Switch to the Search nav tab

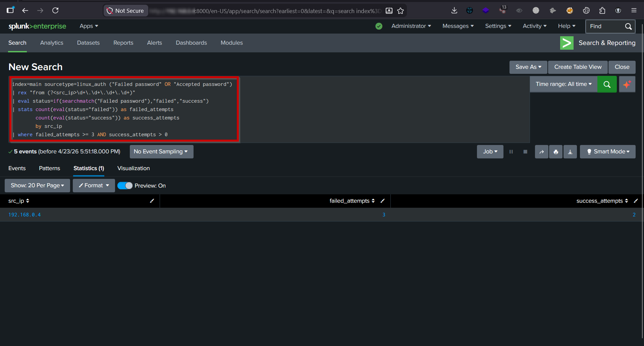tap(17, 43)
